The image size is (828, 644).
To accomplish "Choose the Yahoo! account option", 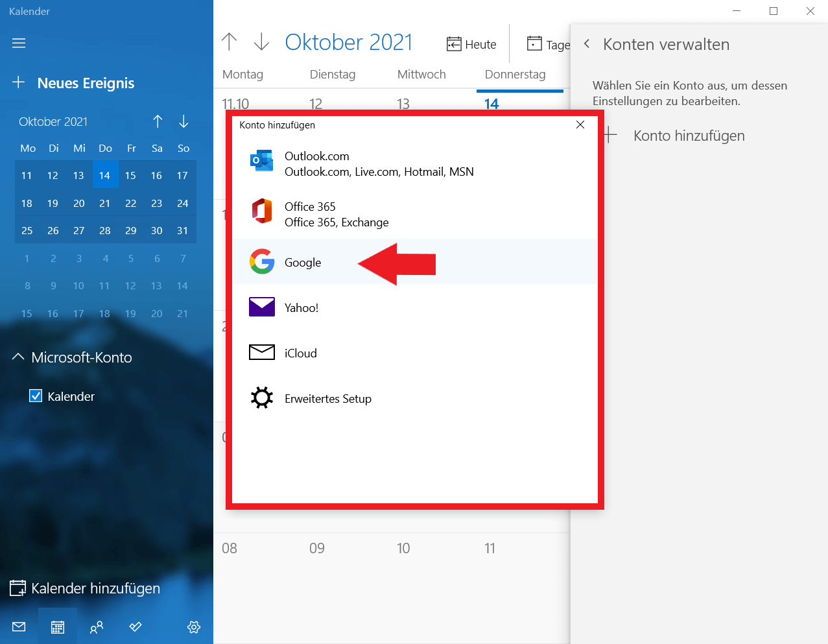I will 415,307.
